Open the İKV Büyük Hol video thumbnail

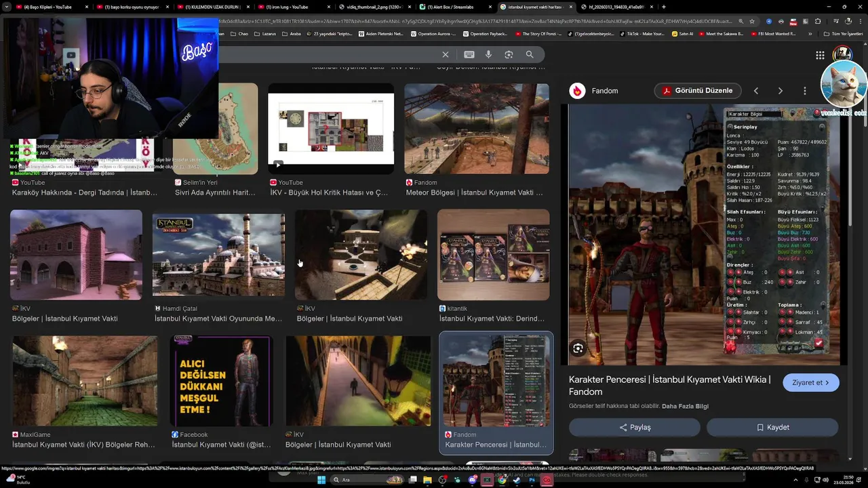tap(331, 129)
